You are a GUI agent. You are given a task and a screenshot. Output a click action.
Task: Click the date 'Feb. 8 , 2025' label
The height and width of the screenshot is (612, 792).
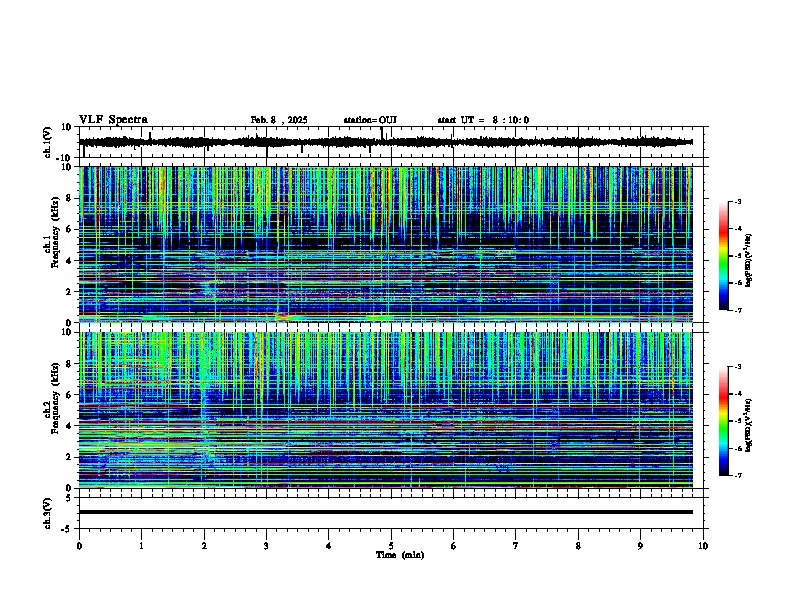click(279, 120)
